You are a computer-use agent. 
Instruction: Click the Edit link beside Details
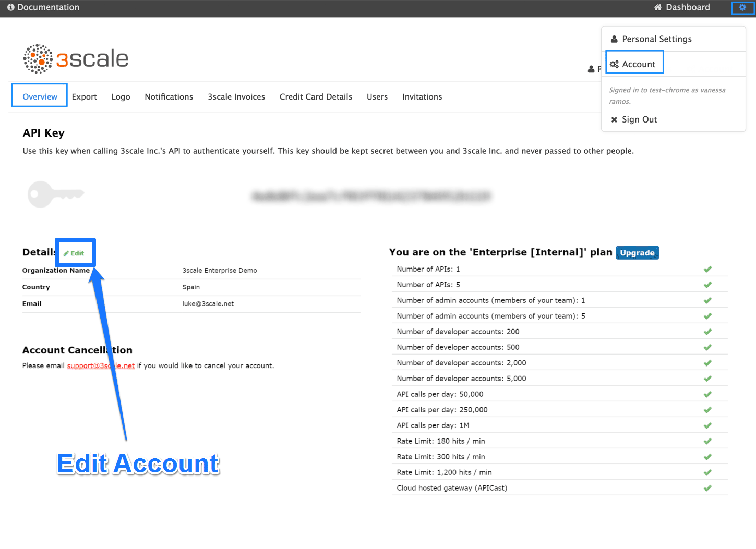coord(74,253)
